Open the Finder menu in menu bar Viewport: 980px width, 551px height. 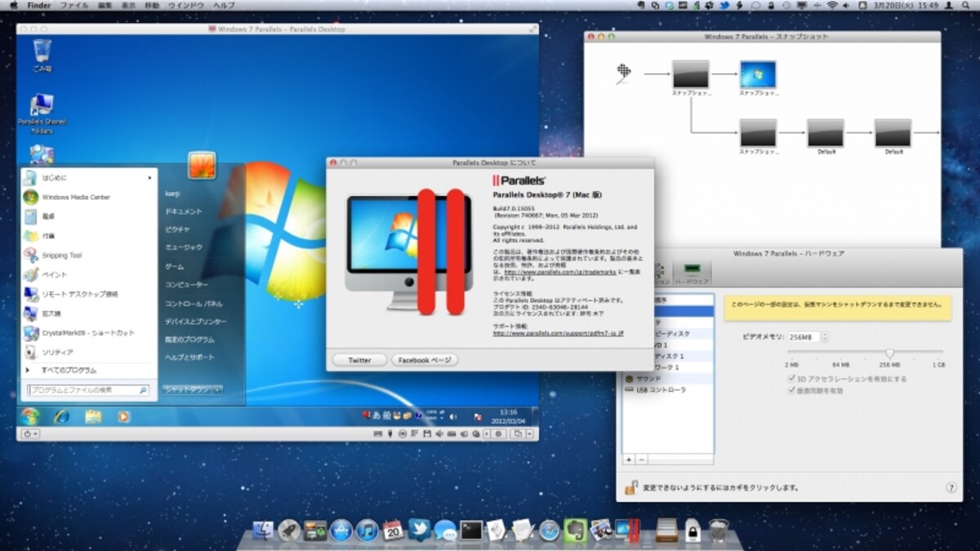[x=38, y=5]
